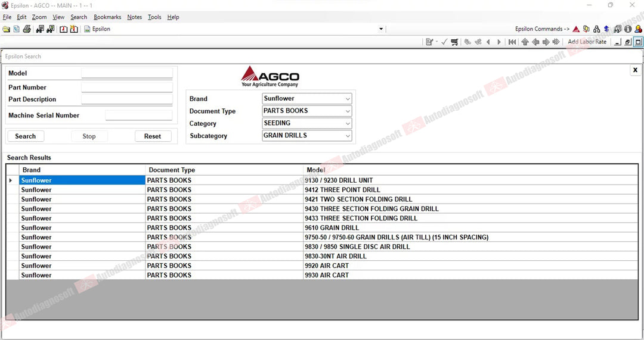Close the Epsilon Search panel with X
Viewport: 644px width, 340px height.
pos(635,70)
